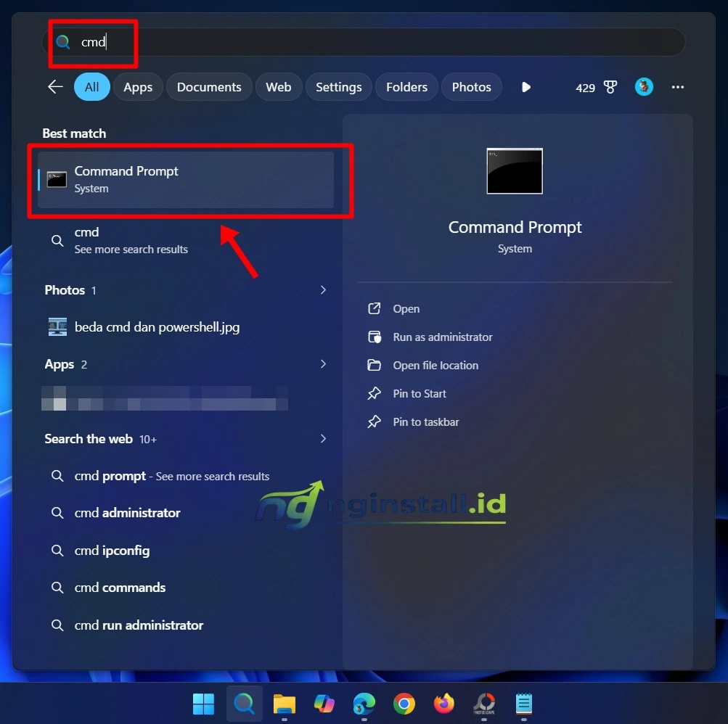Click the Command Prompt icon in best match

click(57, 180)
